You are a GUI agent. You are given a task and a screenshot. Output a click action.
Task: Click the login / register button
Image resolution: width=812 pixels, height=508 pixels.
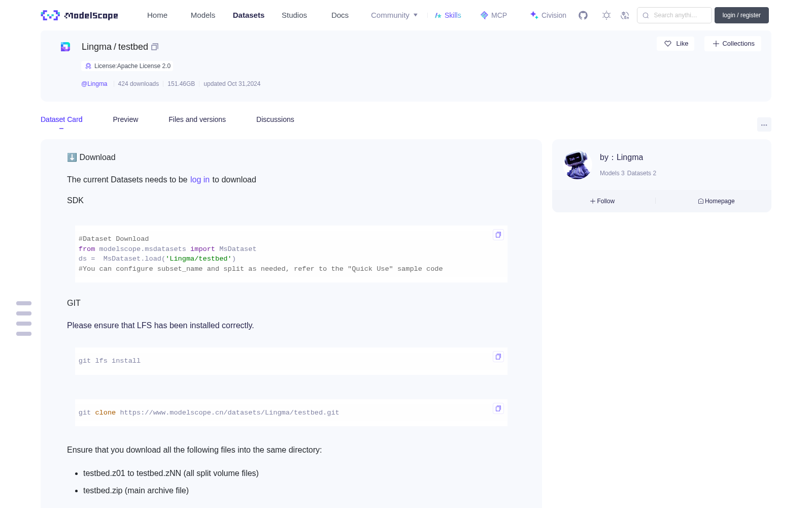[741, 15]
